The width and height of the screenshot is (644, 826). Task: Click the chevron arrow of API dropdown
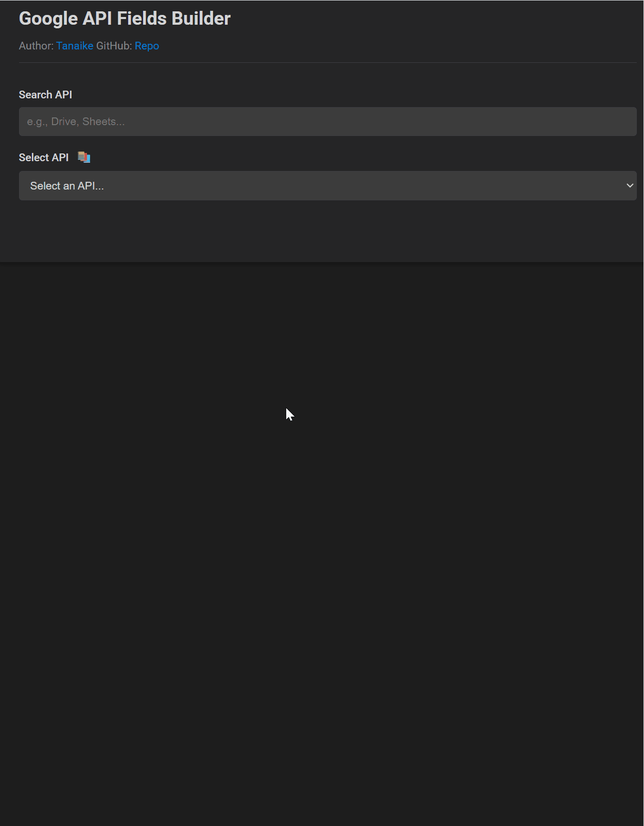(x=630, y=185)
